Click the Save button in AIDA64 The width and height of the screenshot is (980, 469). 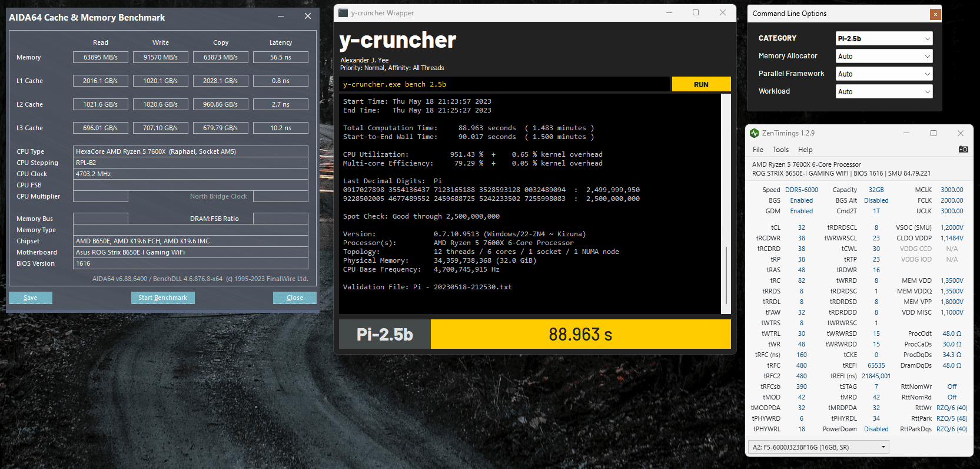[31, 298]
